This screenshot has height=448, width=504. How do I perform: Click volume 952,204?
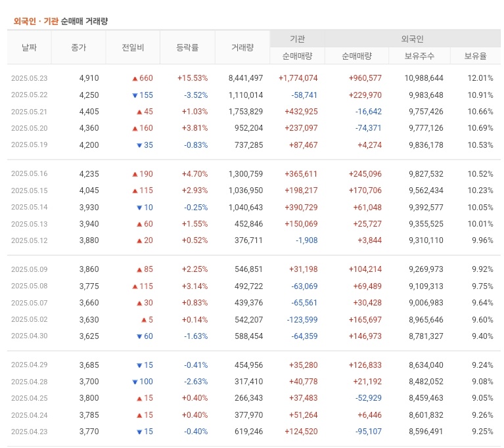pyautogui.click(x=248, y=128)
